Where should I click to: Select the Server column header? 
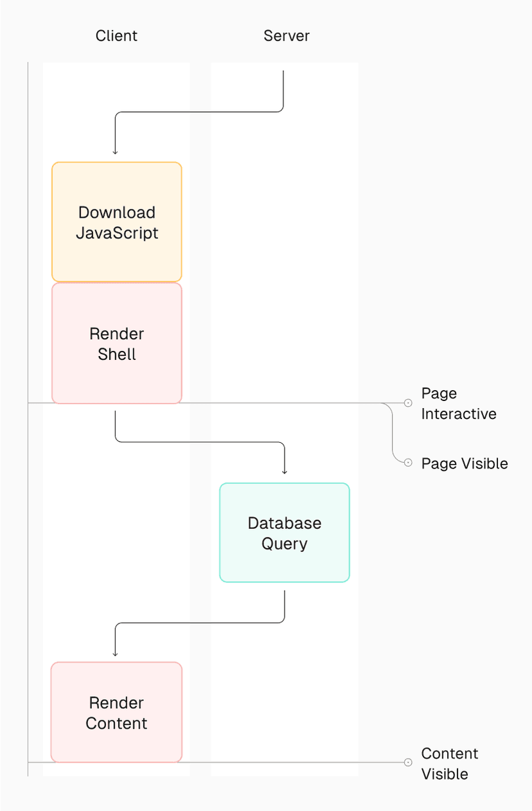tap(286, 36)
